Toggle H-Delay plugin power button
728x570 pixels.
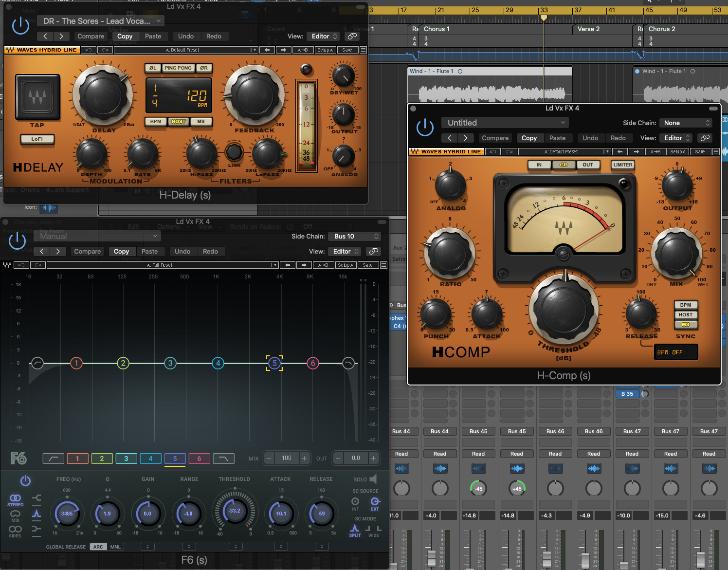tap(20, 25)
